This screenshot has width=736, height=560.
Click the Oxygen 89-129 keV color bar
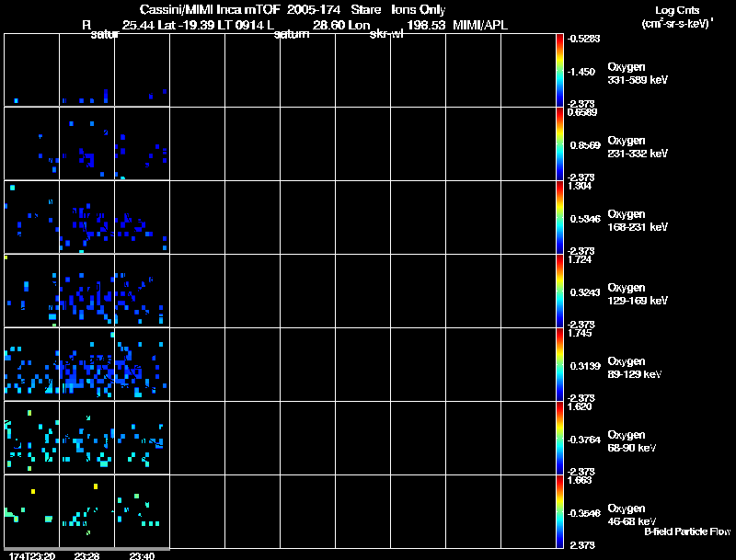559,364
